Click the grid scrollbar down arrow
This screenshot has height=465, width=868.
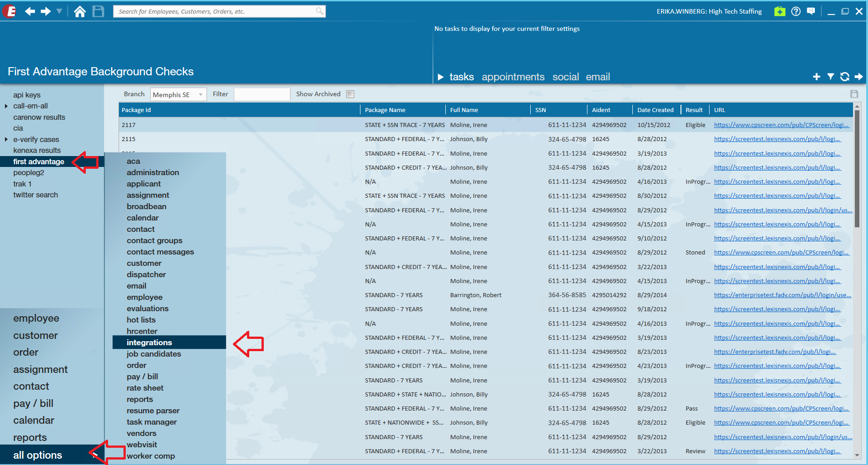(857, 455)
